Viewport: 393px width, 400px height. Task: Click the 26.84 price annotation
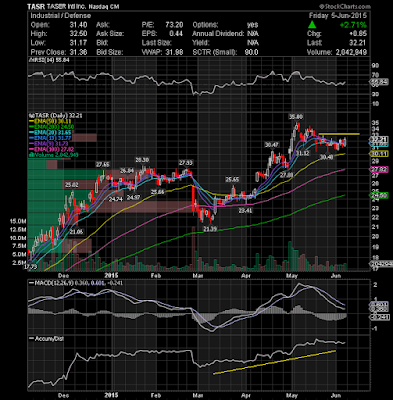click(127, 171)
